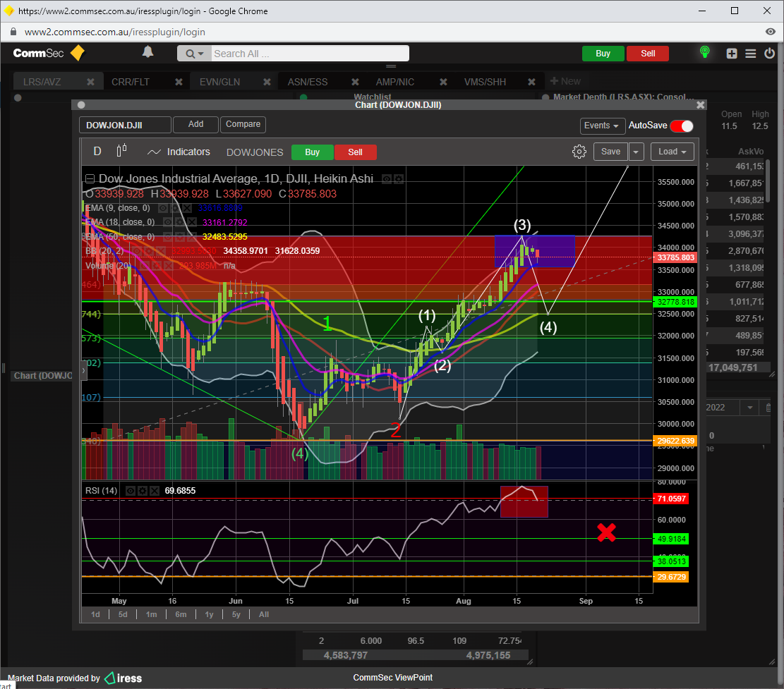The width and height of the screenshot is (784, 689).
Task: Switch to the ASN/ESS tab
Action: click(x=308, y=82)
